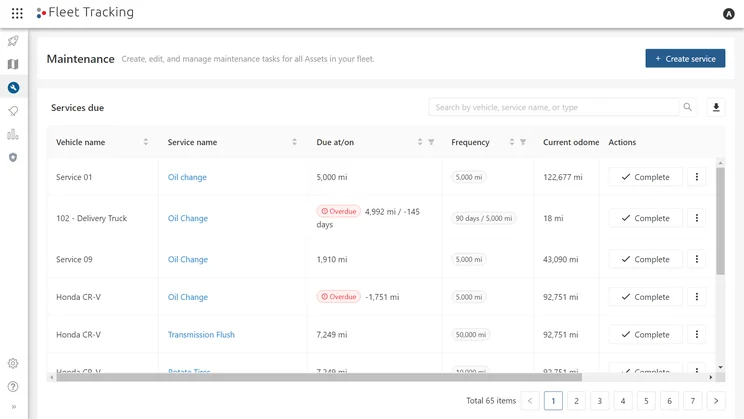
Task: Complete the 102 - Delivery Truck service
Action: (646, 218)
